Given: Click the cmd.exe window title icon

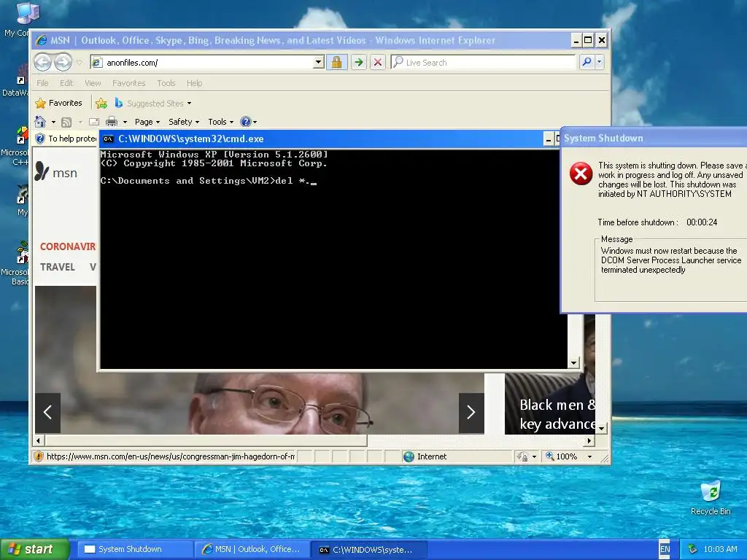Looking at the screenshot, I should point(109,139).
